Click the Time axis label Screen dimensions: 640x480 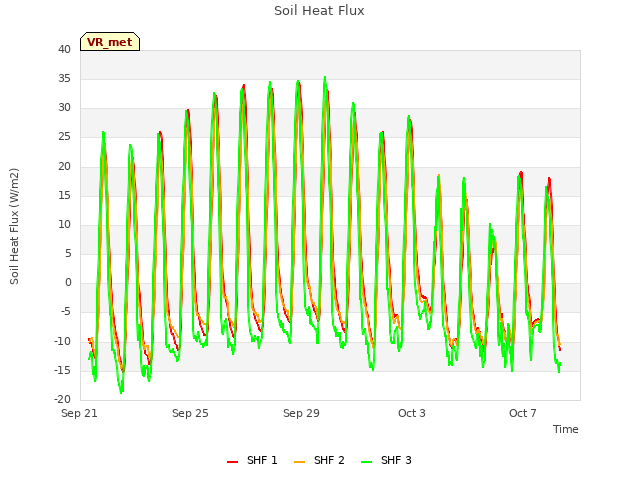tap(566, 429)
